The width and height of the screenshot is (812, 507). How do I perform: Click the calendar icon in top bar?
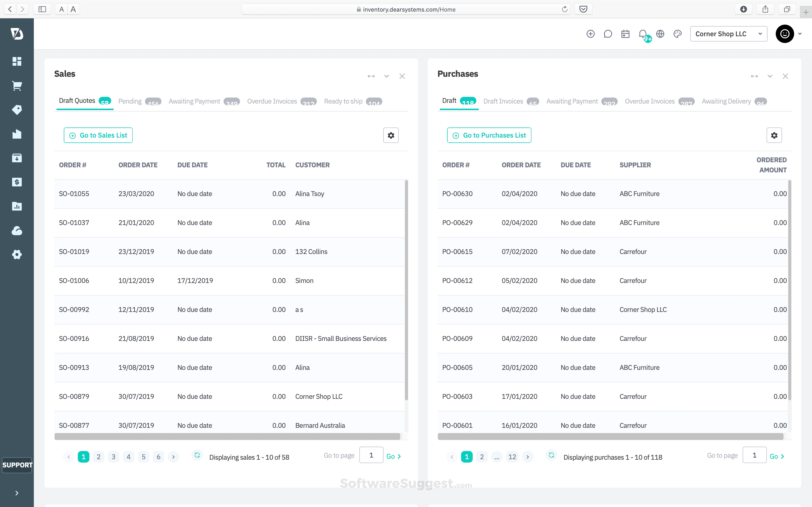[x=625, y=34]
